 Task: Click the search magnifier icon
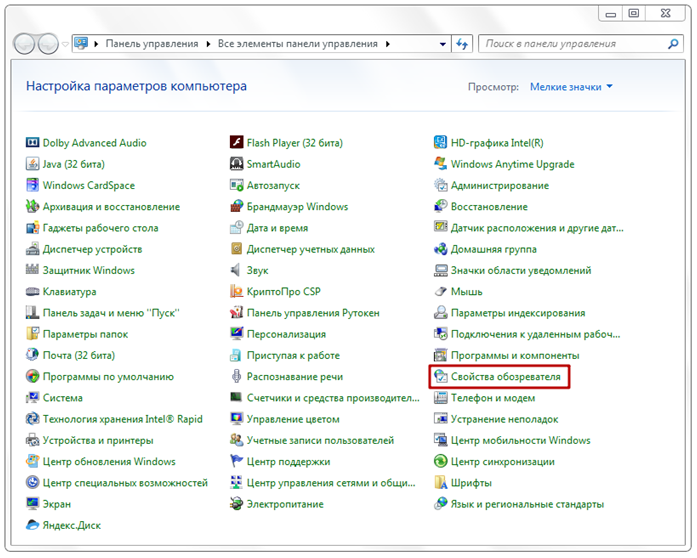pyautogui.click(x=673, y=44)
